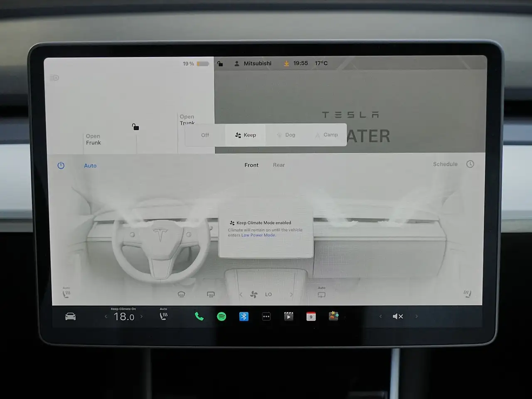Open the Theater media app
The image size is (532, 399).
(288, 317)
